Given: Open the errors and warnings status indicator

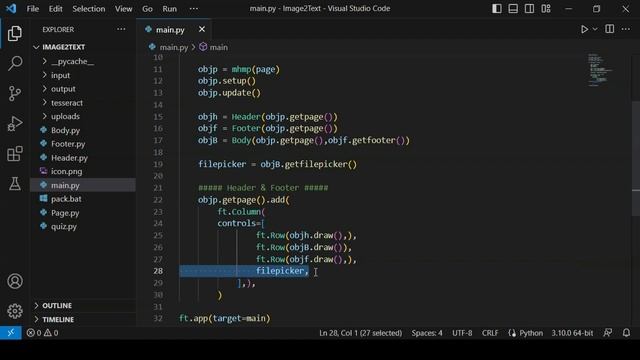Looking at the screenshot, I should pyautogui.click(x=42, y=333).
